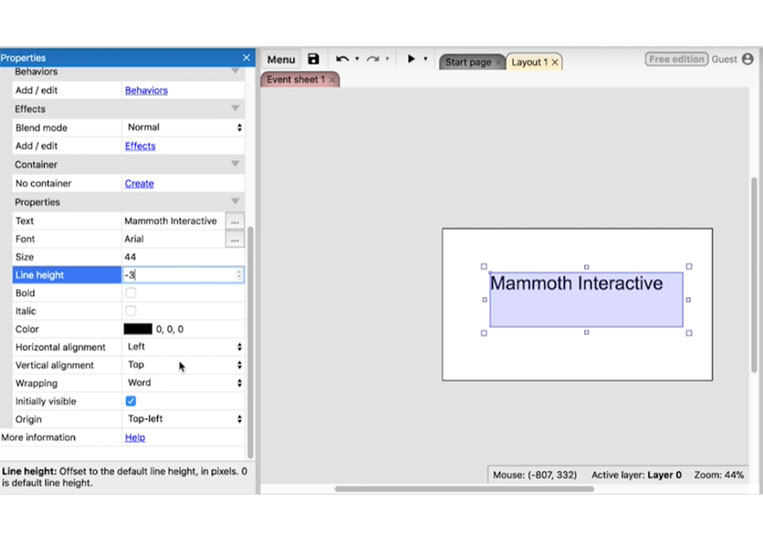Select the Mammoth Interactive text object
Image resolution: width=763 pixels, height=541 pixels.
pos(586,300)
